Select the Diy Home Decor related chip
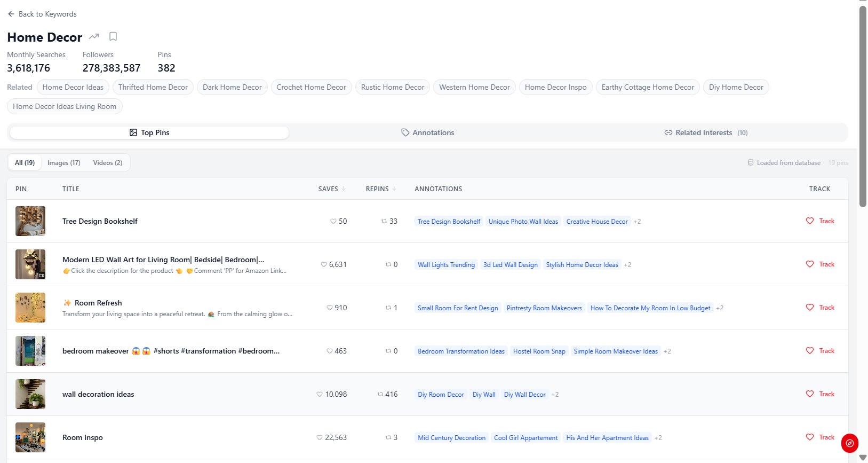The width and height of the screenshot is (868, 463). tap(736, 88)
